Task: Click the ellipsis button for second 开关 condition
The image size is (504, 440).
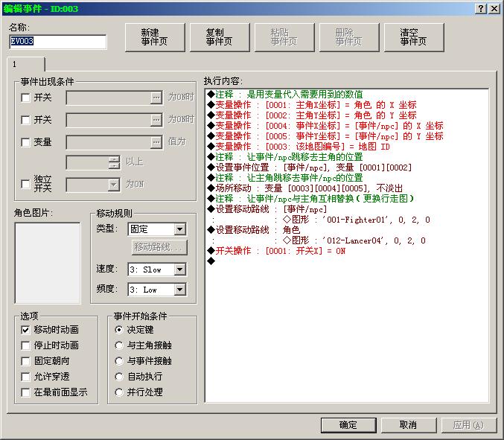Action: (156, 120)
